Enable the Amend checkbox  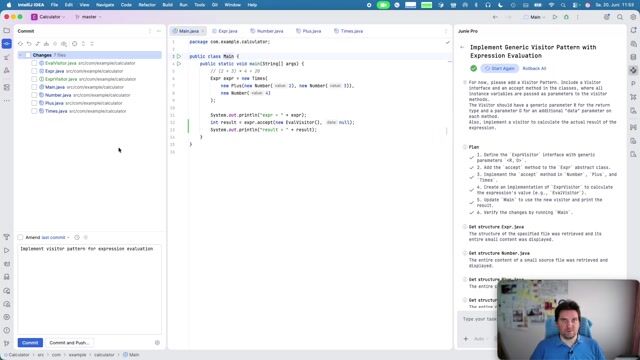pyautogui.click(x=20, y=237)
